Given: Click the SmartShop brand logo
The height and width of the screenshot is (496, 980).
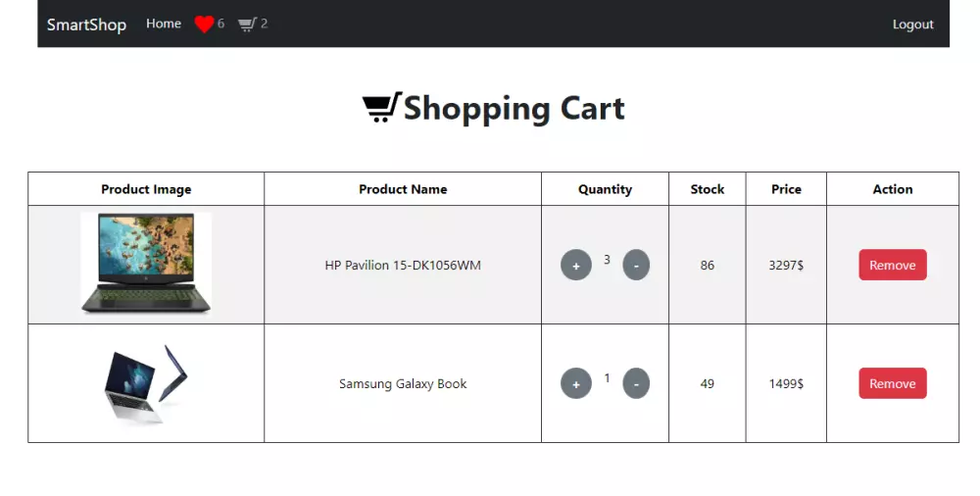Looking at the screenshot, I should pyautogui.click(x=86, y=25).
